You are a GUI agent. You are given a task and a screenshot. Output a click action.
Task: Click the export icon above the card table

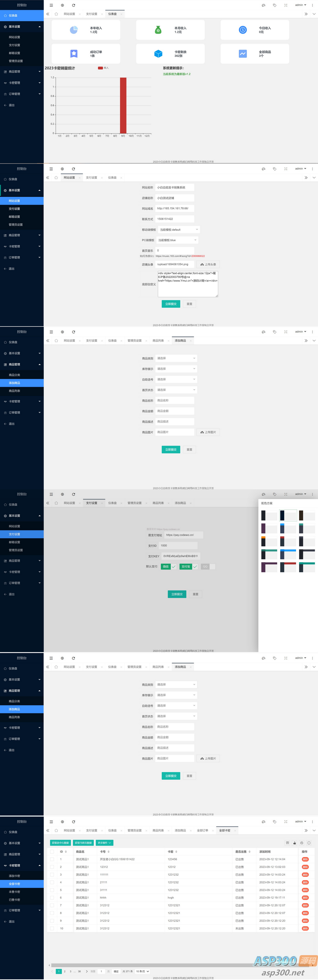294,843
